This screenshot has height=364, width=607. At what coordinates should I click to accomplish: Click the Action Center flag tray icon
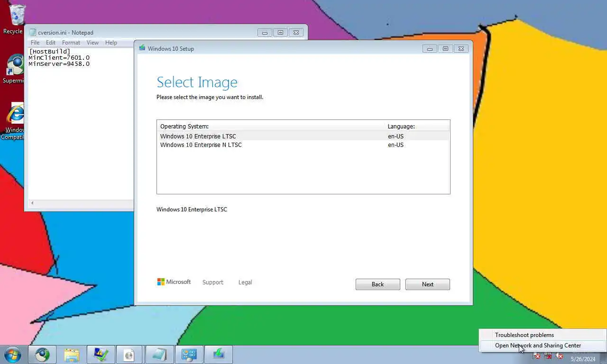[536, 355]
